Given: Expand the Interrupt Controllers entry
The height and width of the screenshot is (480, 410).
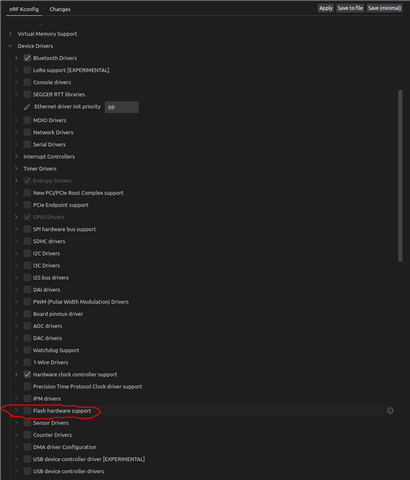Looking at the screenshot, I should [x=16, y=156].
